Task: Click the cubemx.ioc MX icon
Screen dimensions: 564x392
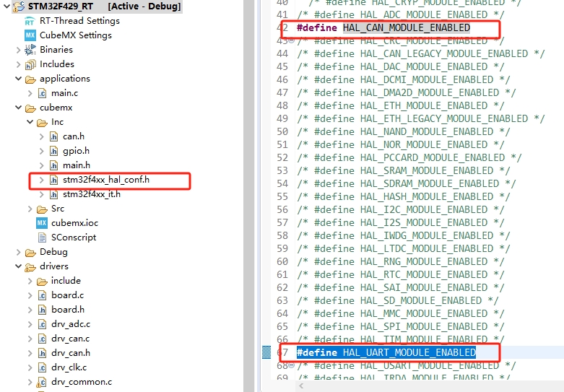Action: point(42,223)
